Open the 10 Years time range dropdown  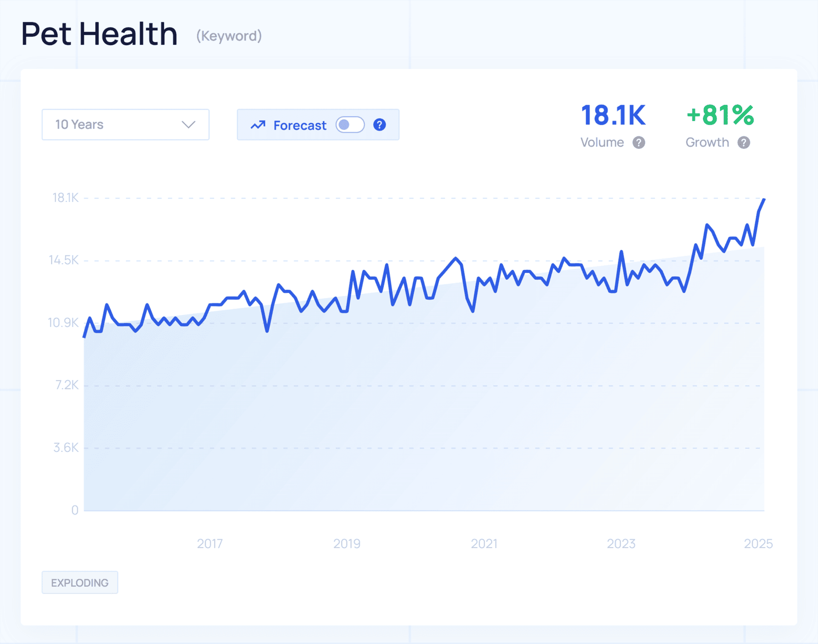125,124
